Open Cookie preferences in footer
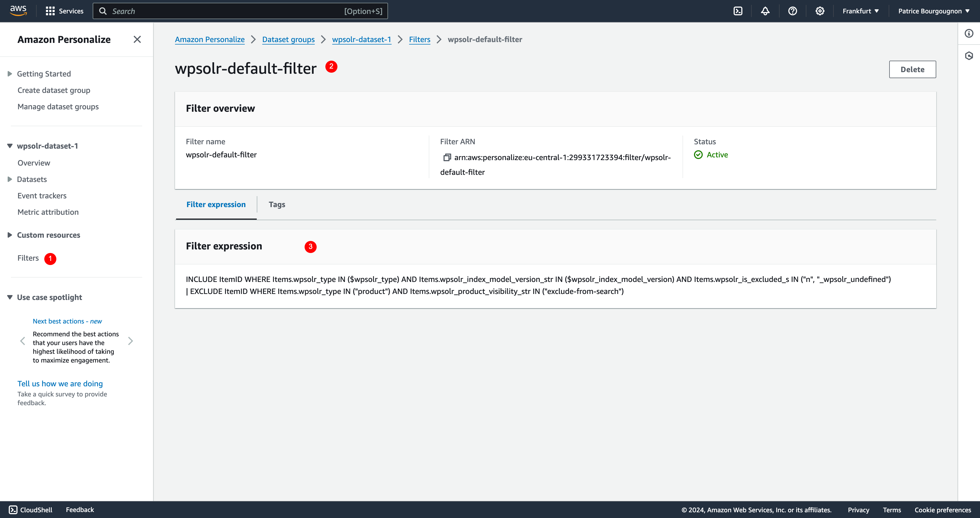Image resolution: width=980 pixels, height=518 pixels. pos(943,510)
